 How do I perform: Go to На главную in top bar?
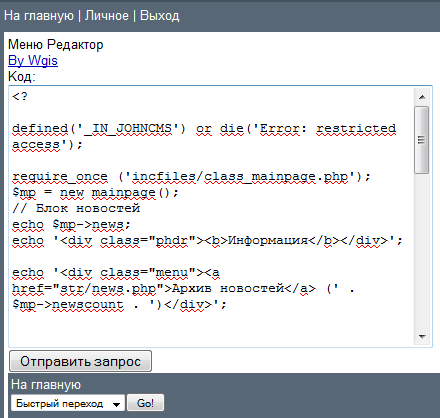(39, 16)
